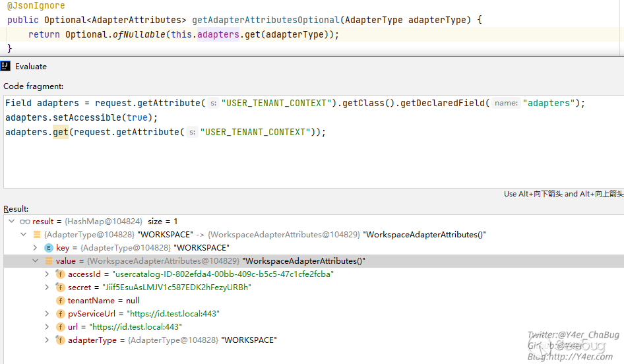
Task: Click the Alt arrow history hint text
Action: tap(563, 194)
